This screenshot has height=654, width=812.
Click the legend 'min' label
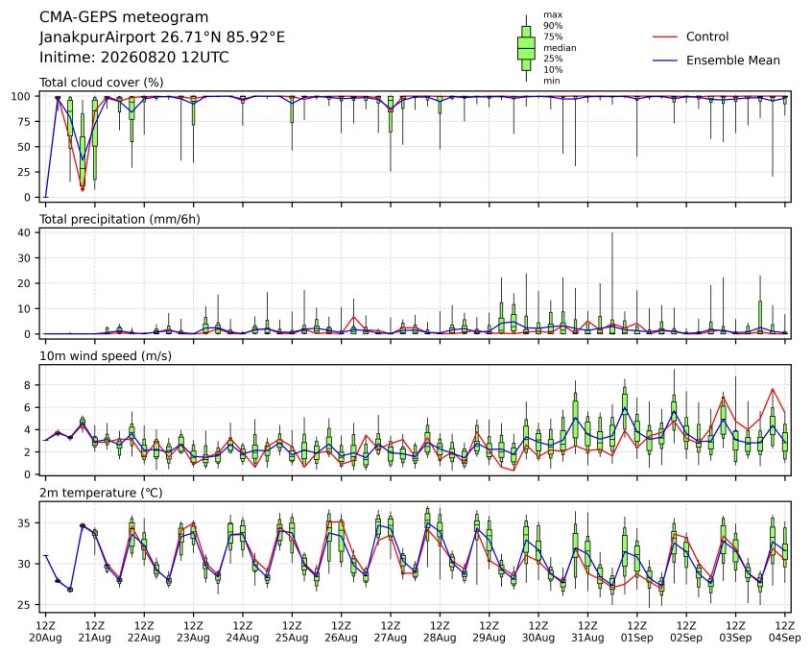[552, 81]
